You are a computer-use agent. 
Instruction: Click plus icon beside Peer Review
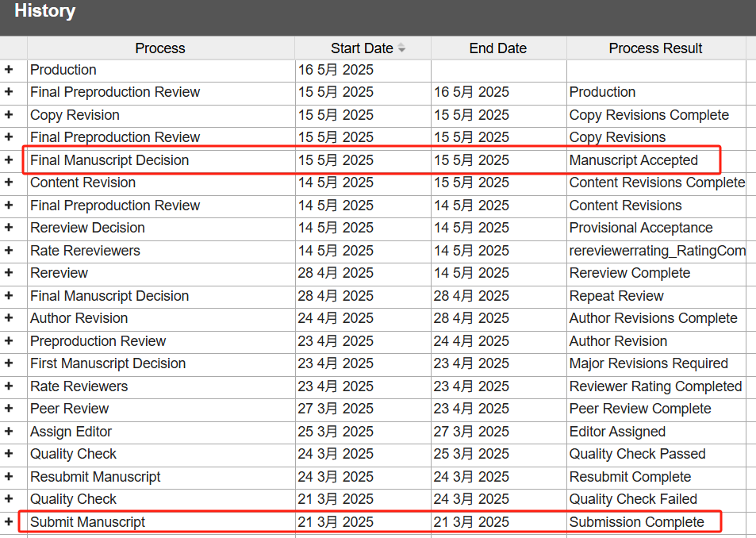coord(9,409)
